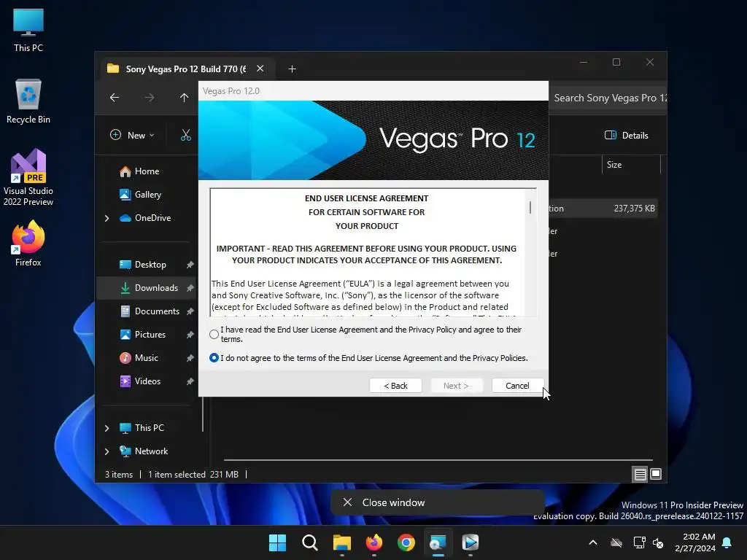
Task: Toggle the Details pane in Explorer
Action: [627, 135]
